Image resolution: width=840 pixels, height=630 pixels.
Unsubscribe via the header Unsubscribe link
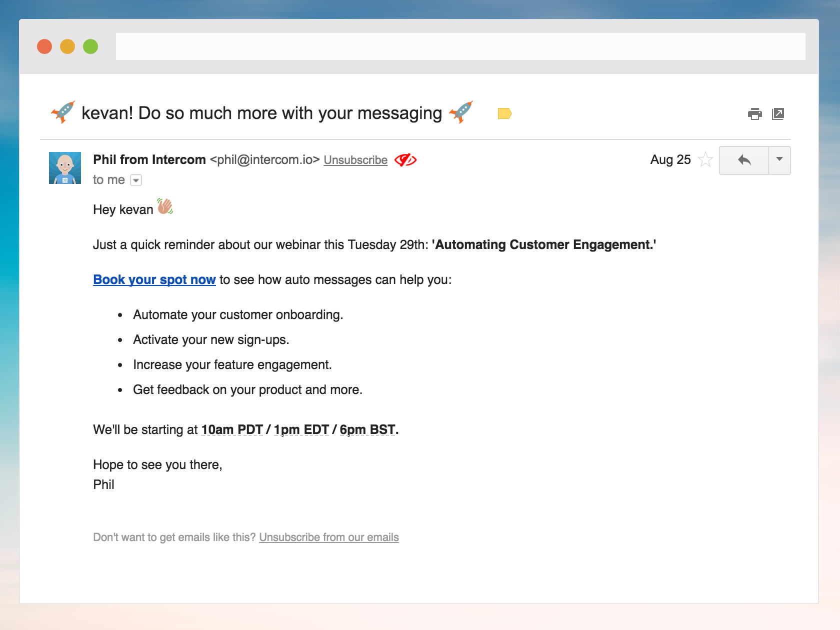[x=355, y=160]
